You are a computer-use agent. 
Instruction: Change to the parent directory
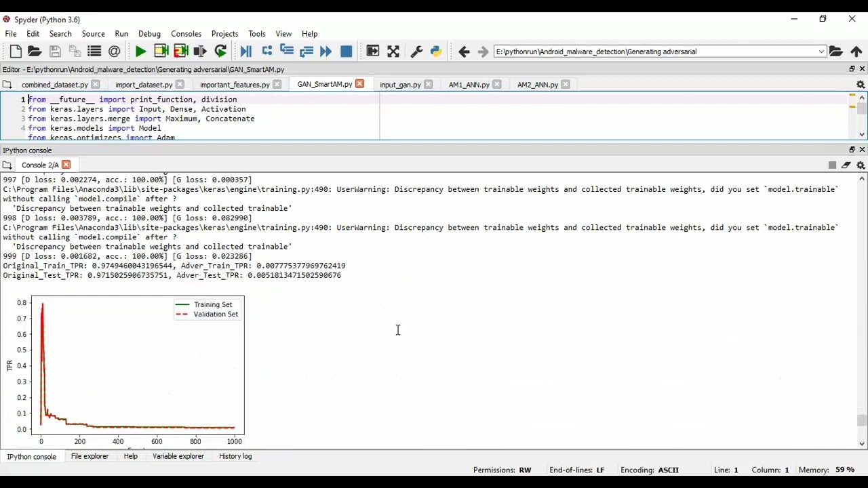(856, 52)
